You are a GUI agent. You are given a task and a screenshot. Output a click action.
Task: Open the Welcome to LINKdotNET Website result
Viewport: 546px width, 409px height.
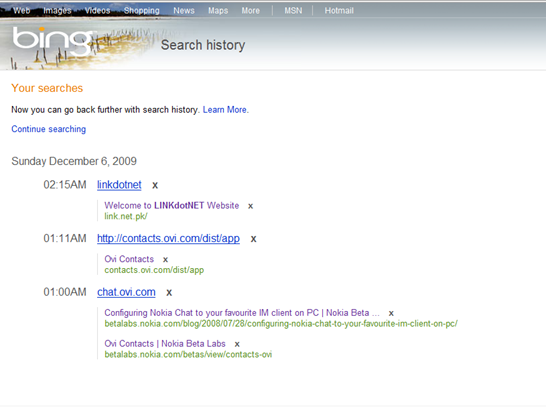click(x=172, y=205)
